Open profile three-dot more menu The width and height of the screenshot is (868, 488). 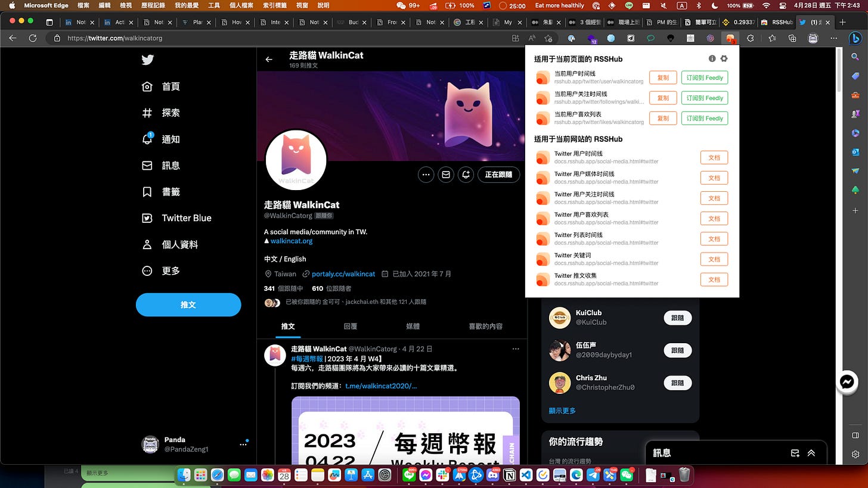(426, 175)
